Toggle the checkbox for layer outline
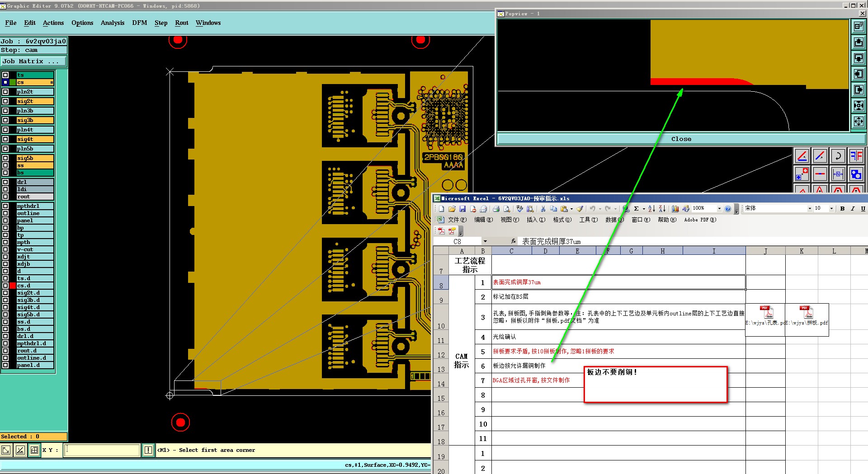Screen dimensions: 868x474 (x=5, y=213)
